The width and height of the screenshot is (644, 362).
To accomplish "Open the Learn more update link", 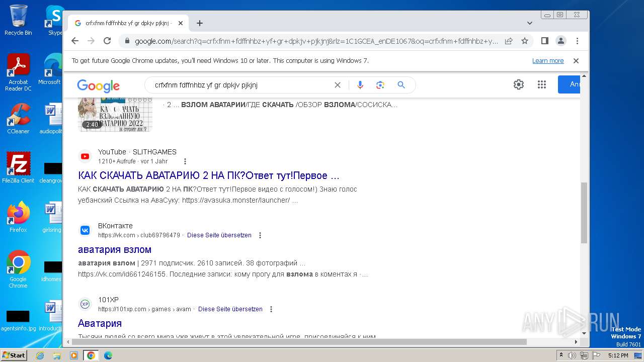I will (x=548, y=61).
